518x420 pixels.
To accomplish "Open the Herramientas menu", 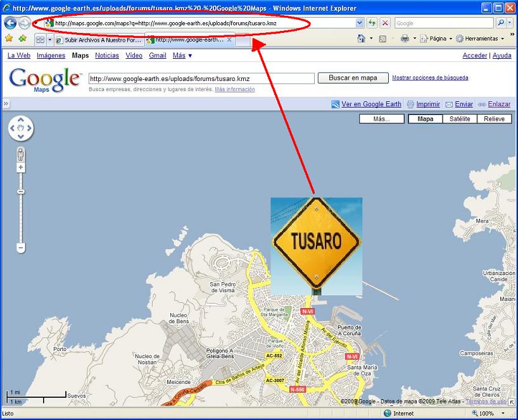I will pos(479,39).
